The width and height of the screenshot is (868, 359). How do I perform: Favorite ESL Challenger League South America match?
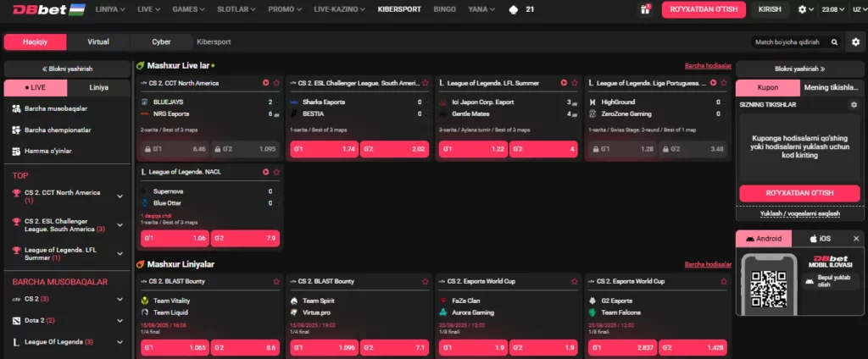(426, 83)
